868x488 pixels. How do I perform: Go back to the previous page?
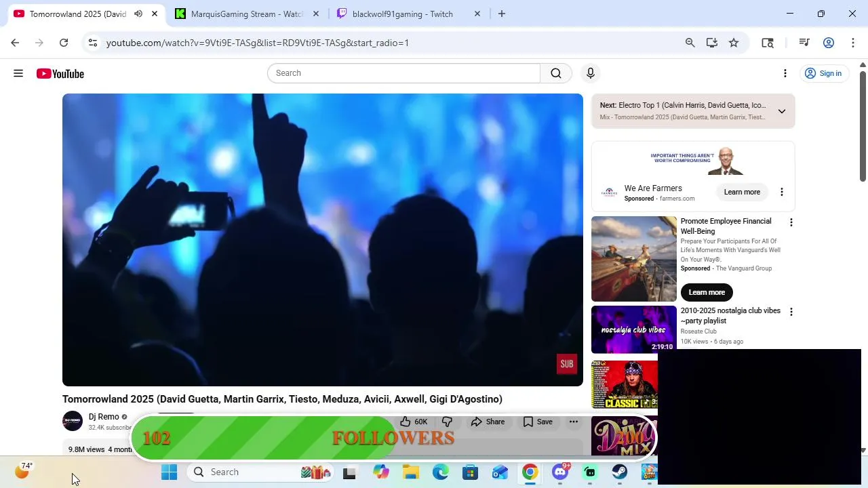[x=15, y=43]
